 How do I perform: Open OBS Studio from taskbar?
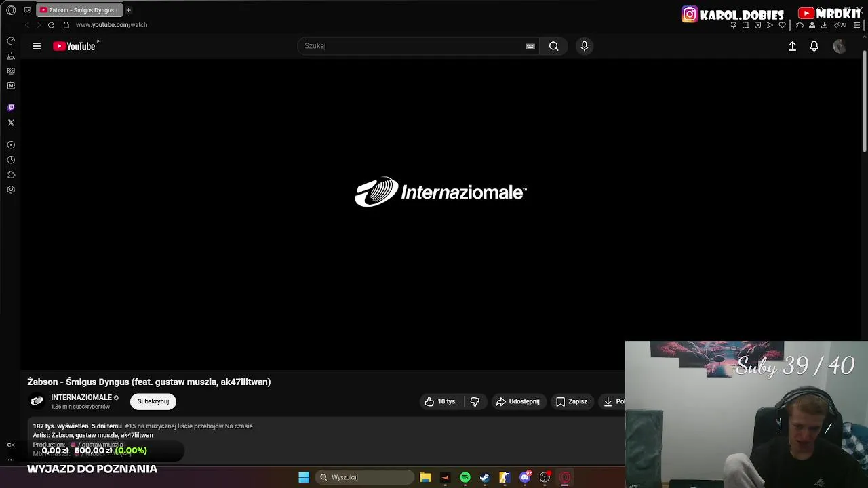tap(545, 477)
